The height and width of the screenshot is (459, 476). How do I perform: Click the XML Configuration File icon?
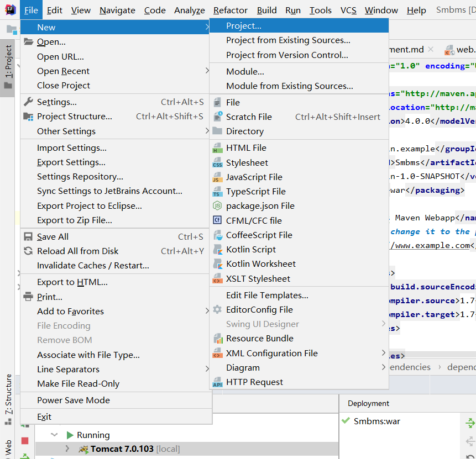217,353
